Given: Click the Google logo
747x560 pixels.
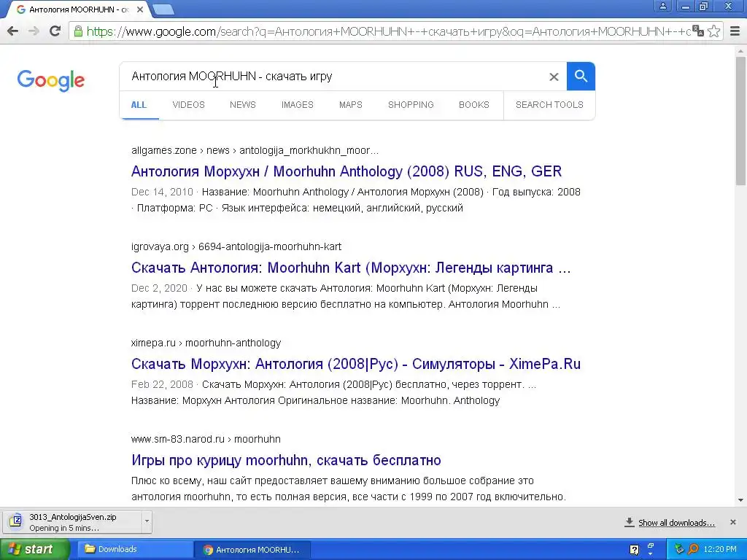Looking at the screenshot, I should (x=50, y=80).
